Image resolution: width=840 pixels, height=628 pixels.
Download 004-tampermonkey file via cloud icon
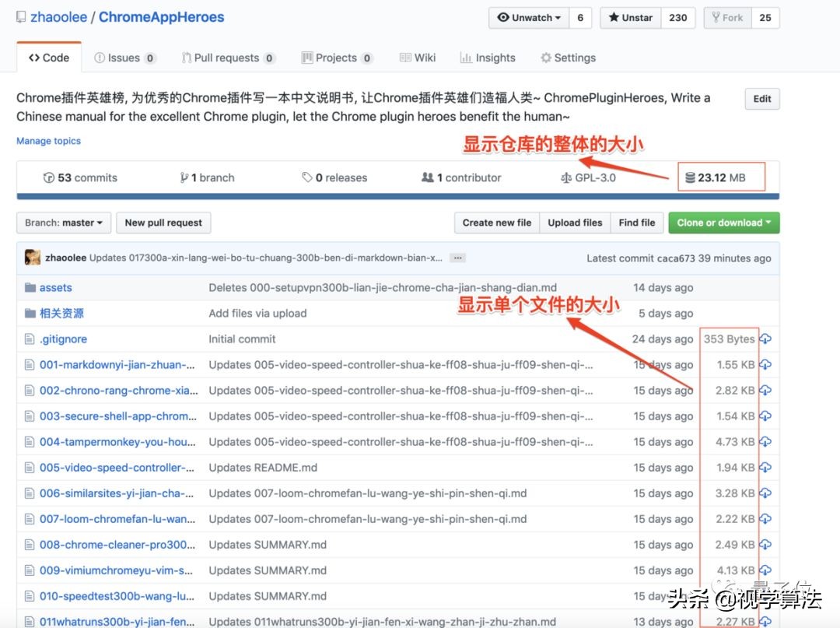click(x=765, y=441)
